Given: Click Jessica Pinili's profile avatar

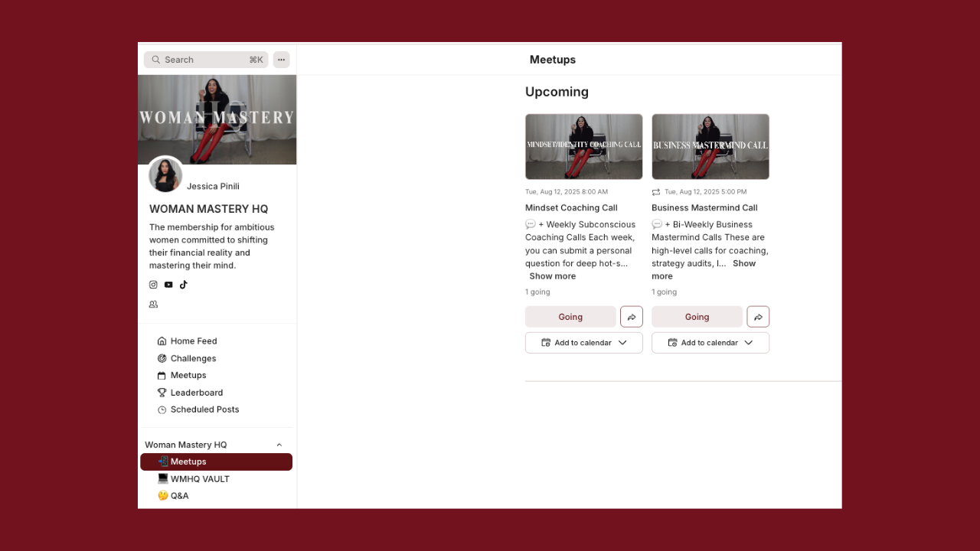Looking at the screenshot, I should (x=165, y=174).
